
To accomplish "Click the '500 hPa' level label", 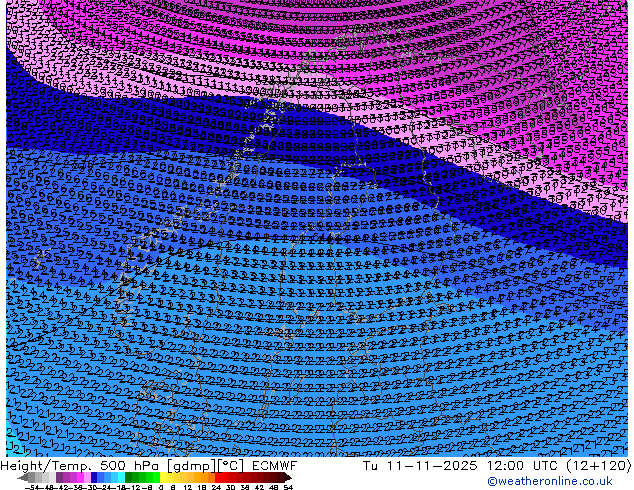I will pos(129,466).
